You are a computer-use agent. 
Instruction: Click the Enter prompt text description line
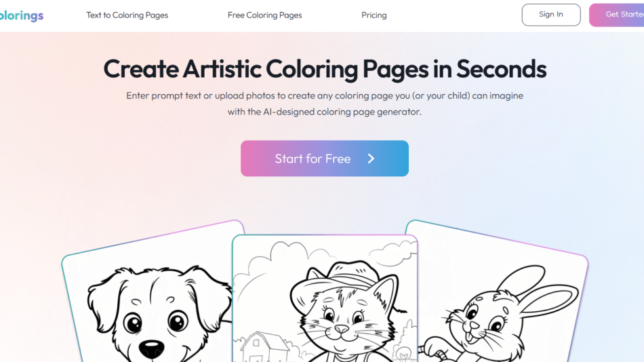[325, 96]
